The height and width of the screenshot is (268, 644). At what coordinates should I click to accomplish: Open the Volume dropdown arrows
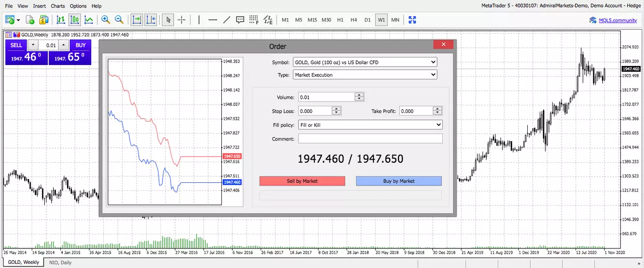click(x=359, y=97)
